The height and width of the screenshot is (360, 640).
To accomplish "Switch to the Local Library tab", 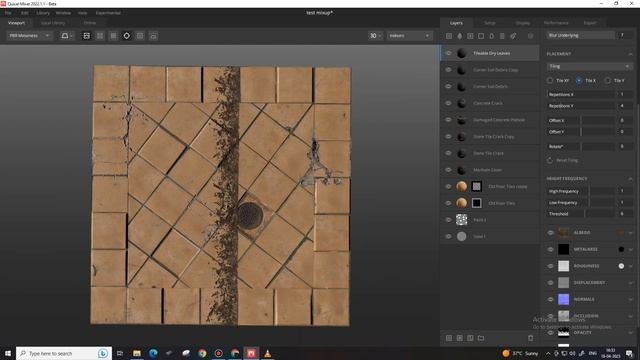I will tap(53, 23).
